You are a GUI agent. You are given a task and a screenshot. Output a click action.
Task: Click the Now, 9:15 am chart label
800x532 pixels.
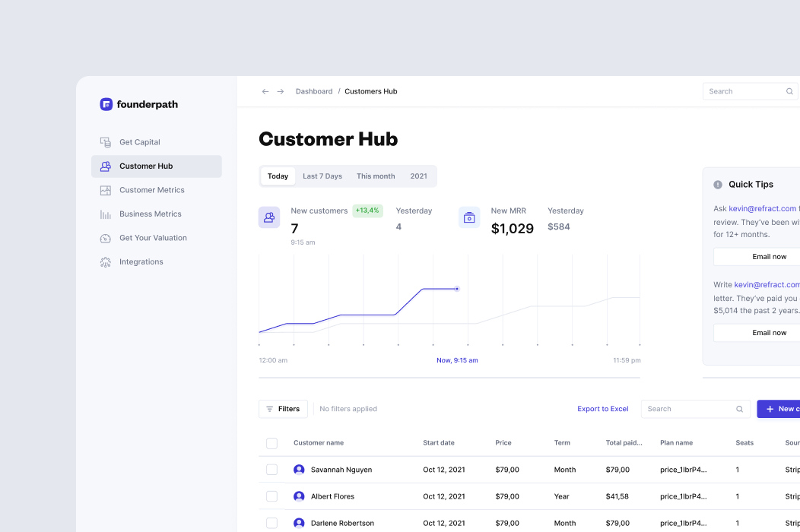[457, 360]
